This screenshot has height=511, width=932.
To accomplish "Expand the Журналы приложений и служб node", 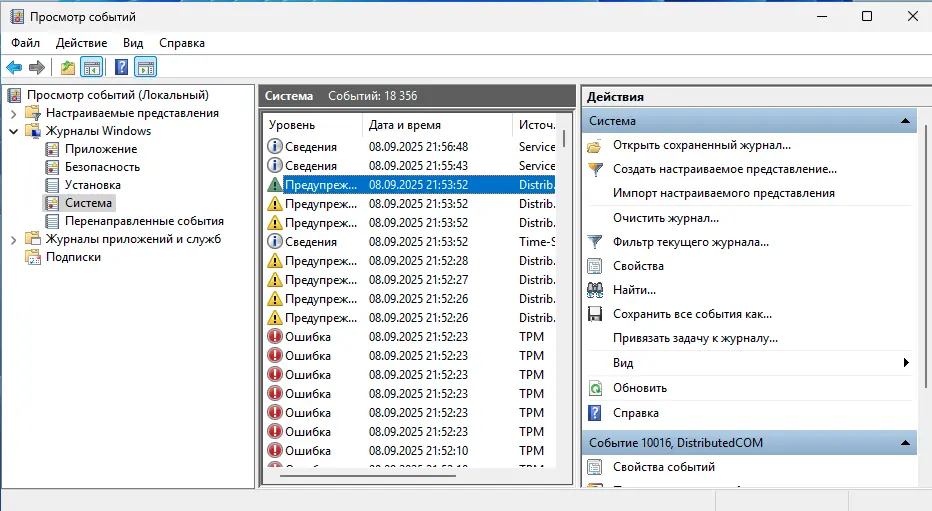I will [13, 239].
